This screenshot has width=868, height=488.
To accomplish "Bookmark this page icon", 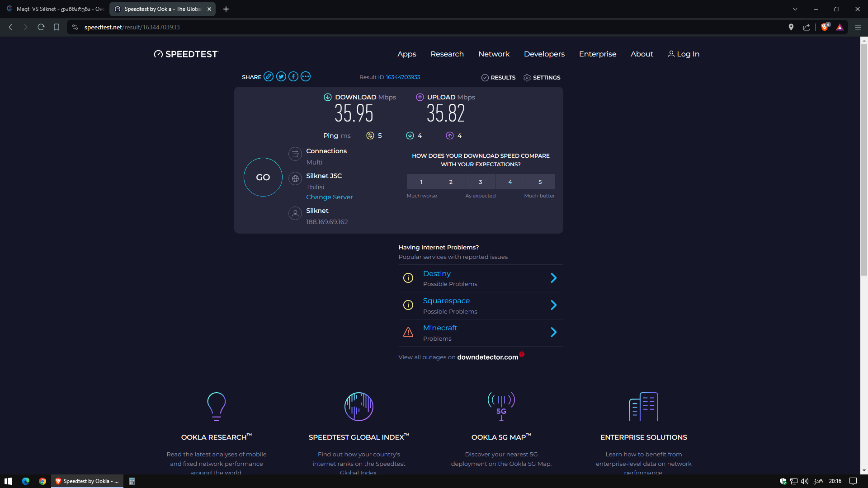I will [57, 27].
